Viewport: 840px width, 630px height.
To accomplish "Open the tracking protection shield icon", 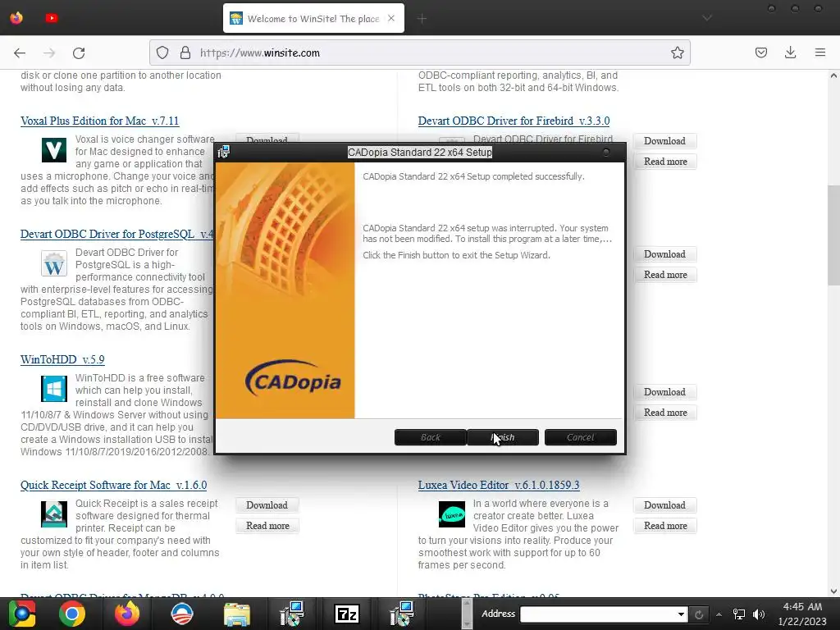I will [162, 52].
